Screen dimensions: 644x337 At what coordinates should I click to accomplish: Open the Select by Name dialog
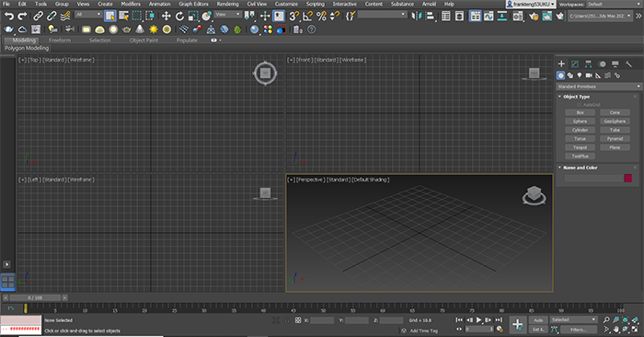pos(123,16)
